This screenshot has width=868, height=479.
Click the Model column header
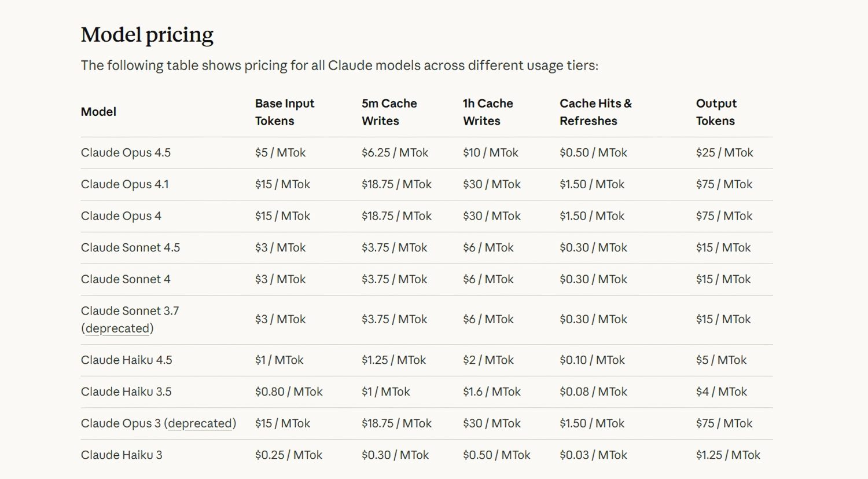(x=98, y=112)
